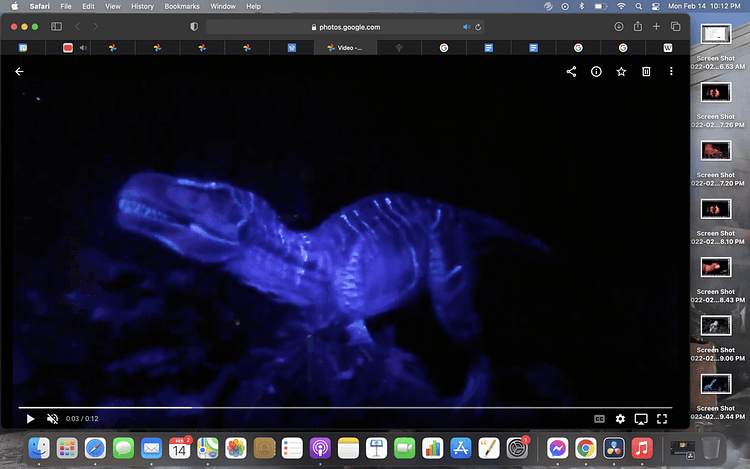This screenshot has height=469, width=750.
Task: Open the Apple menu
Action: click(x=15, y=6)
